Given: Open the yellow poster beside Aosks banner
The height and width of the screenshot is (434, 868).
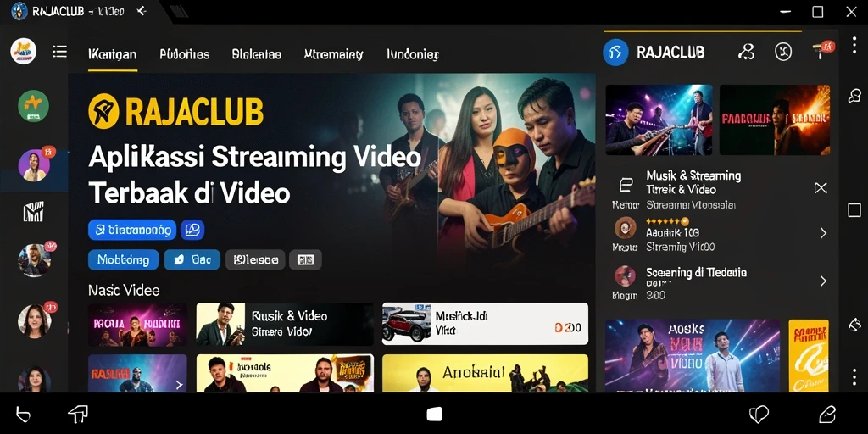Looking at the screenshot, I should [x=808, y=355].
